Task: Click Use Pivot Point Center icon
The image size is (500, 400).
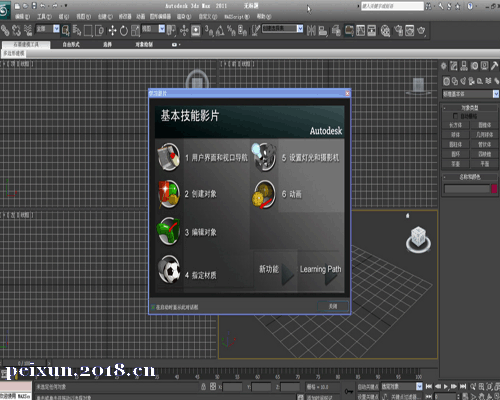Action: tap(171, 31)
